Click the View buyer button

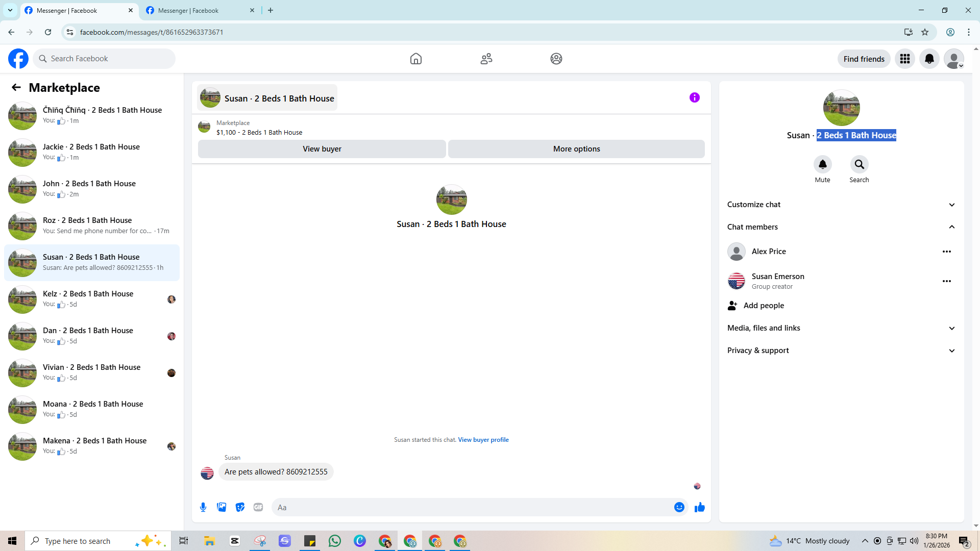pyautogui.click(x=322, y=149)
